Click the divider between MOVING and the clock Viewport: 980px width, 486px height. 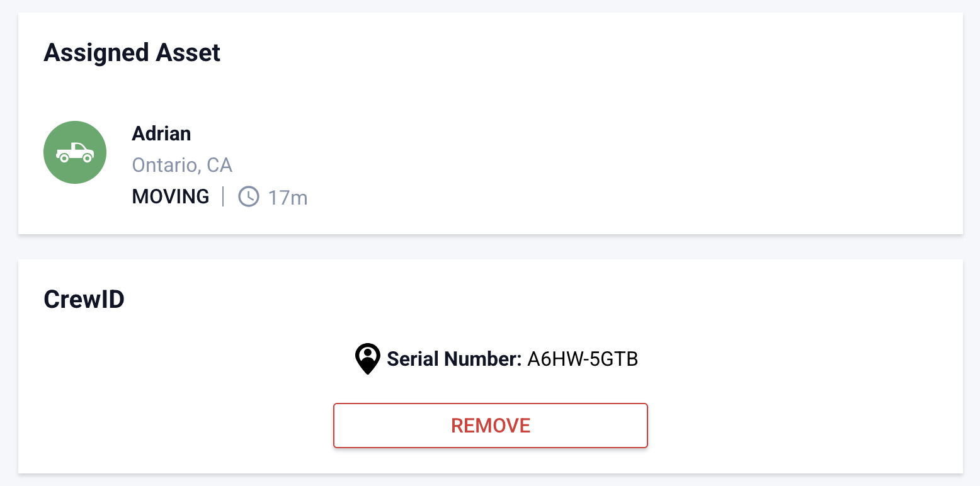pyautogui.click(x=223, y=196)
